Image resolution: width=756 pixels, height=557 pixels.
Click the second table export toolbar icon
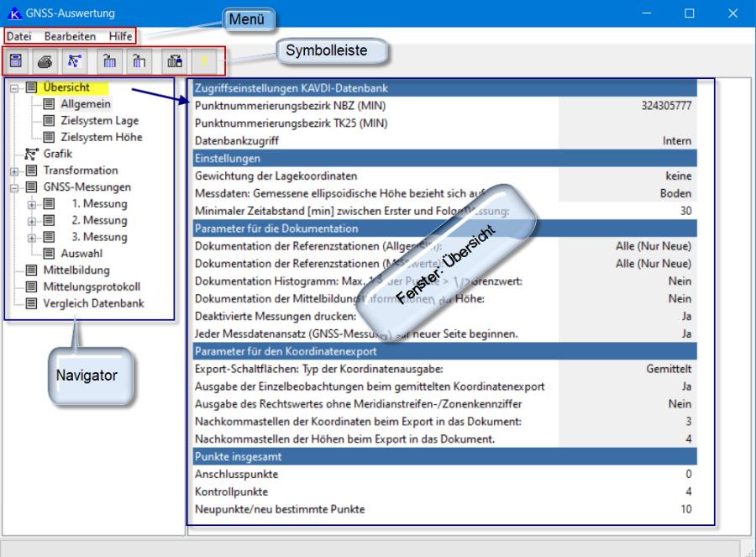[139, 60]
